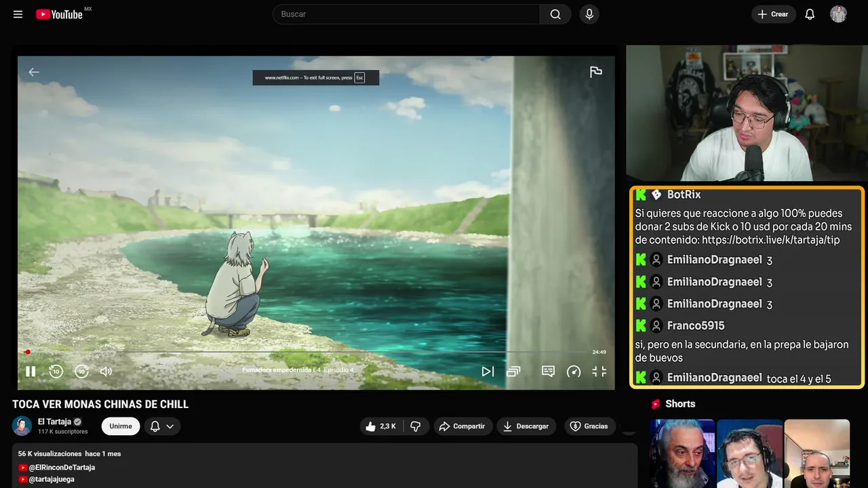Viewport: 868px width, 488px height.
Task: Click the Compartir button
Action: pos(463,426)
